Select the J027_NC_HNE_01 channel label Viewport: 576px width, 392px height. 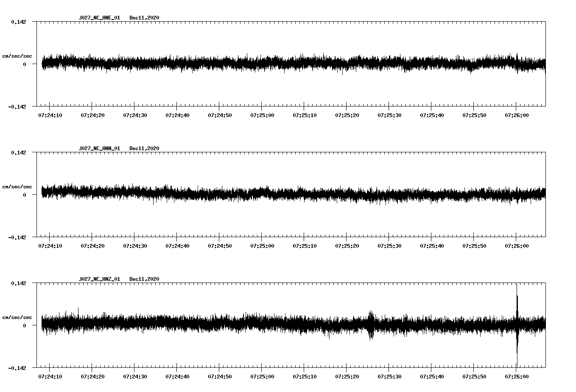[99, 18]
